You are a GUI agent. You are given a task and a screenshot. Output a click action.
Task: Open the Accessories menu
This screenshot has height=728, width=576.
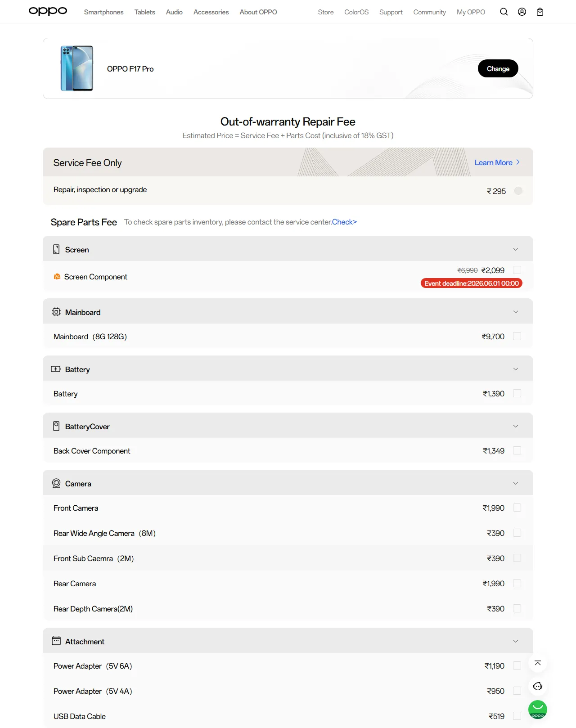coord(211,12)
